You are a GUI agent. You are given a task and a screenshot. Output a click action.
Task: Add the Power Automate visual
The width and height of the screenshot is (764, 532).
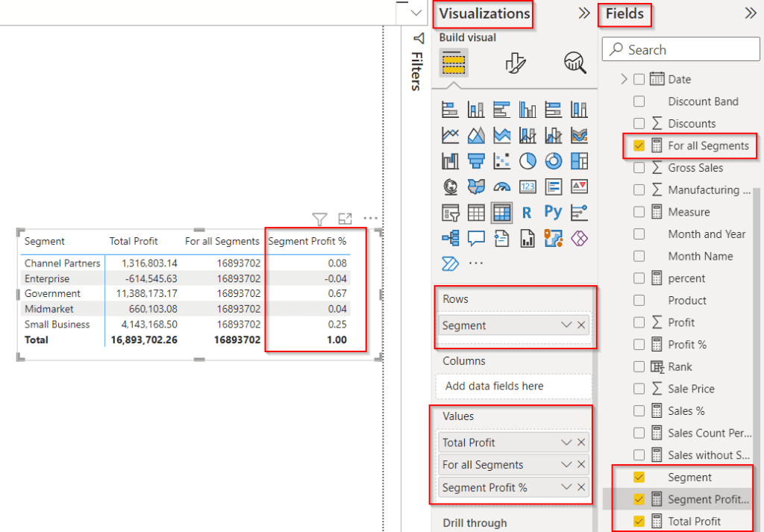click(450, 263)
